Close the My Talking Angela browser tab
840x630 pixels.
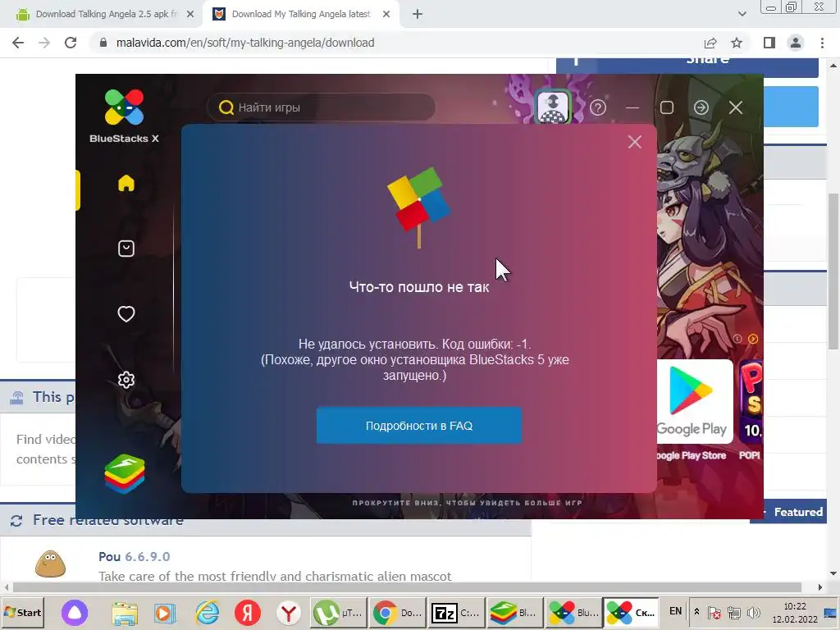pyautogui.click(x=386, y=15)
